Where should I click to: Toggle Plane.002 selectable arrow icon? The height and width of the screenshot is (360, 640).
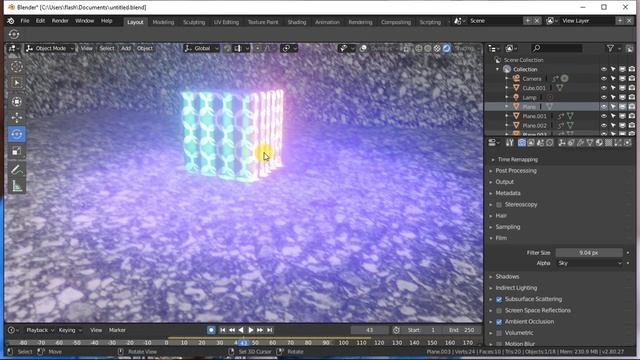pos(613,125)
